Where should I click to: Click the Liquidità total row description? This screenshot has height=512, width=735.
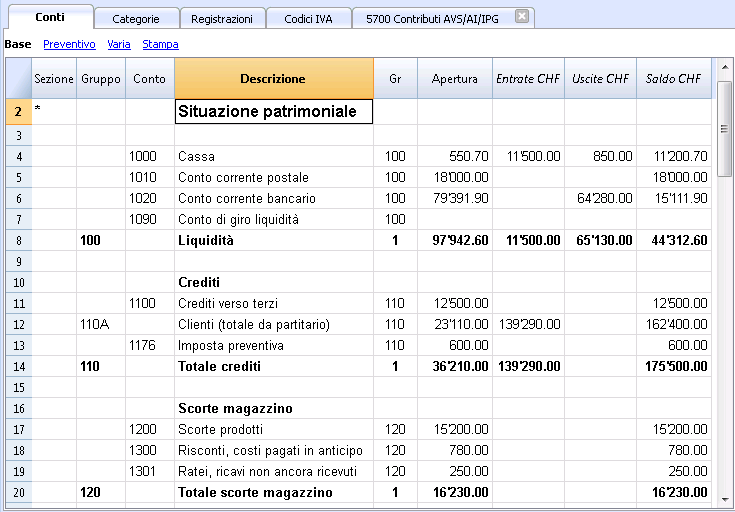(x=274, y=240)
